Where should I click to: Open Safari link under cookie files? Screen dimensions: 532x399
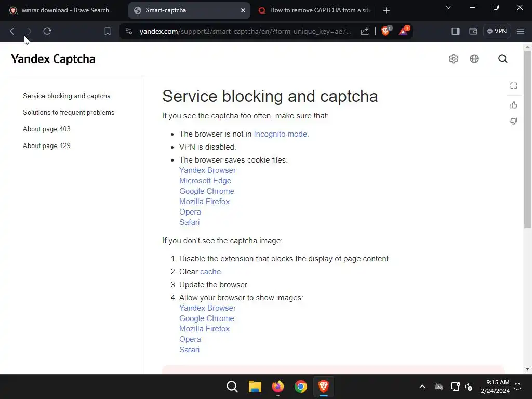[189, 222]
